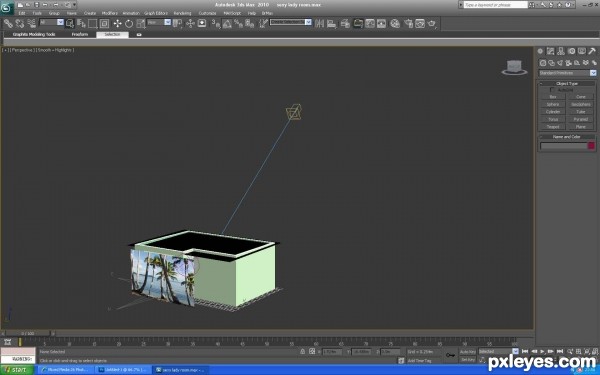Image resolution: width=600 pixels, height=375 pixels.
Task: Open the selection filter All dropdown
Action: click(52, 23)
